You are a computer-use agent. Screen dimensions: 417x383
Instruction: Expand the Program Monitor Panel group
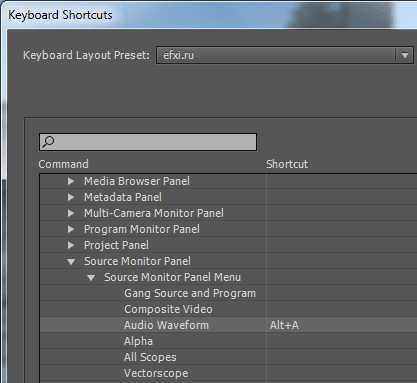pyautogui.click(x=70, y=229)
